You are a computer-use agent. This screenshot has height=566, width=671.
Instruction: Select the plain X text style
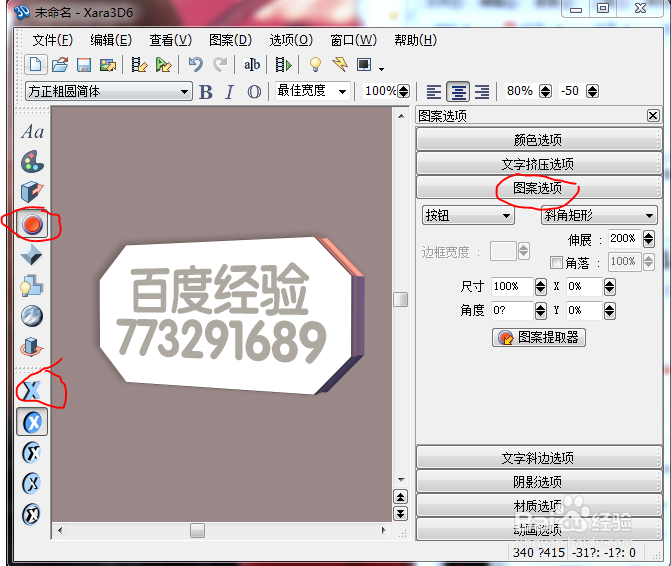point(32,390)
